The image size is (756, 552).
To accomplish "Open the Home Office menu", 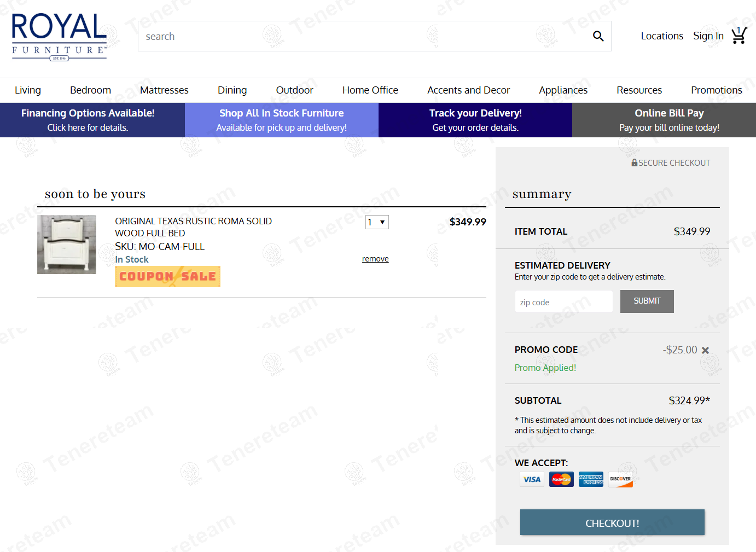I will pyautogui.click(x=370, y=90).
